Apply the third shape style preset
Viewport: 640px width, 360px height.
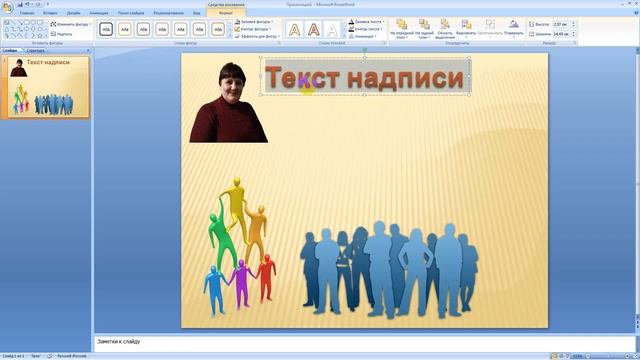coord(143,29)
